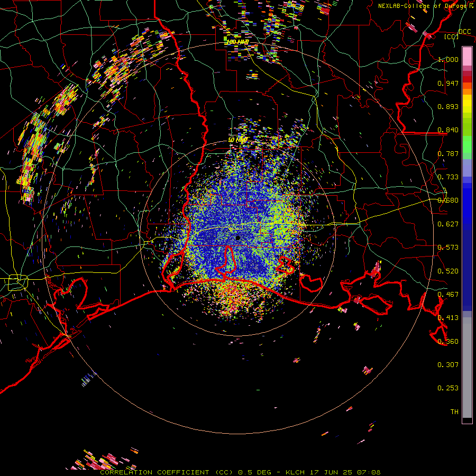Click the NEXLAB-College of DuPage credit text
Viewport: 476px width, 476px height.
pos(426,6)
